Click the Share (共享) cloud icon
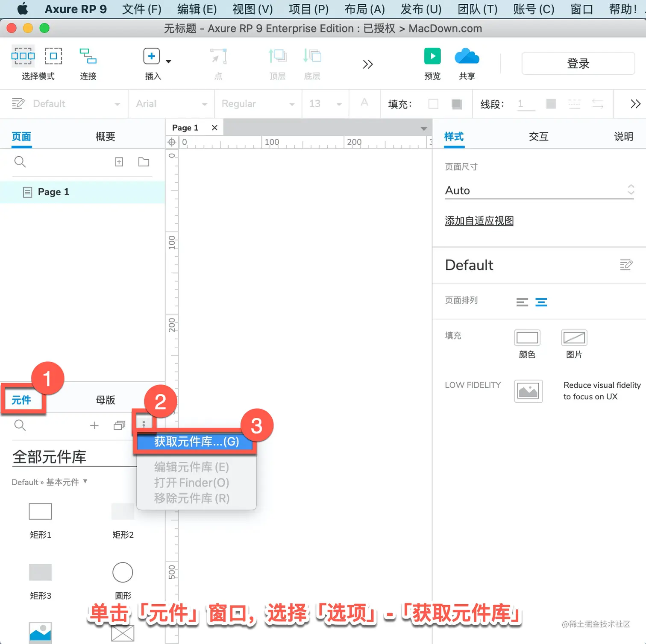The height and width of the screenshot is (644, 646). tap(467, 56)
